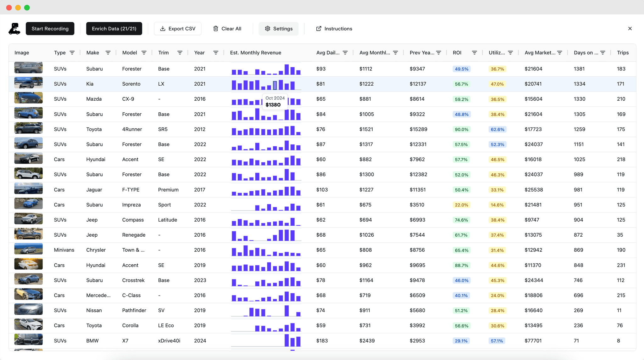This screenshot has width=644, height=360.
Task: Open the Make column filter dropdown
Action: 108,53
